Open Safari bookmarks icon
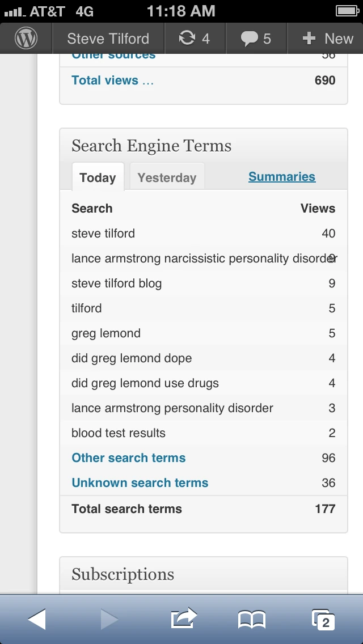This screenshot has height=644, width=363. click(x=253, y=619)
